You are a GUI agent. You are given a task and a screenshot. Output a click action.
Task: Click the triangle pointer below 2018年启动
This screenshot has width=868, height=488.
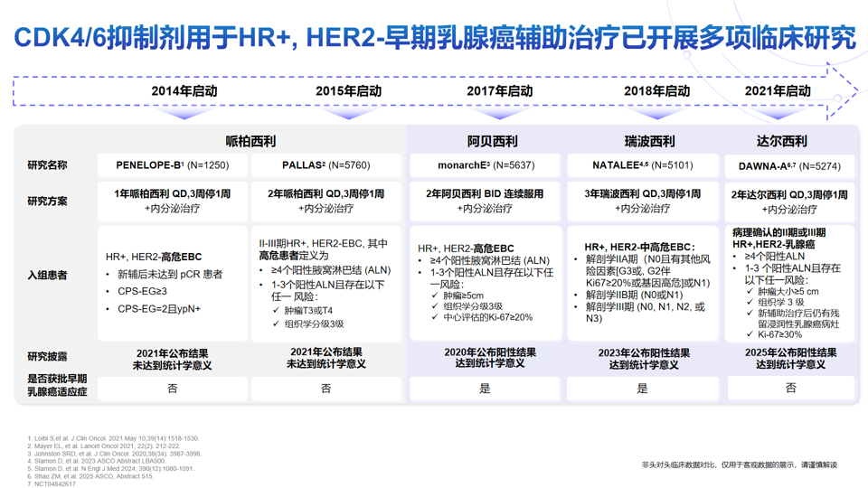point(656,115)
